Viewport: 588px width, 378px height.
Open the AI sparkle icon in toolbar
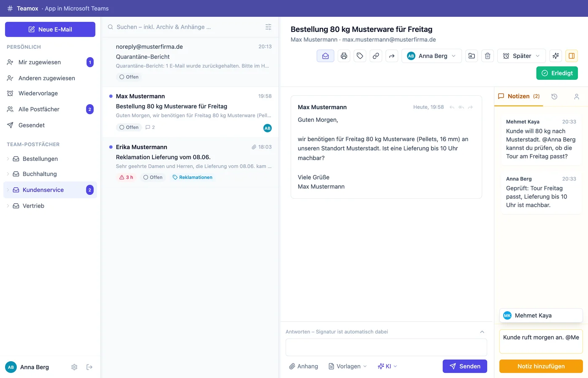(556, 56)
